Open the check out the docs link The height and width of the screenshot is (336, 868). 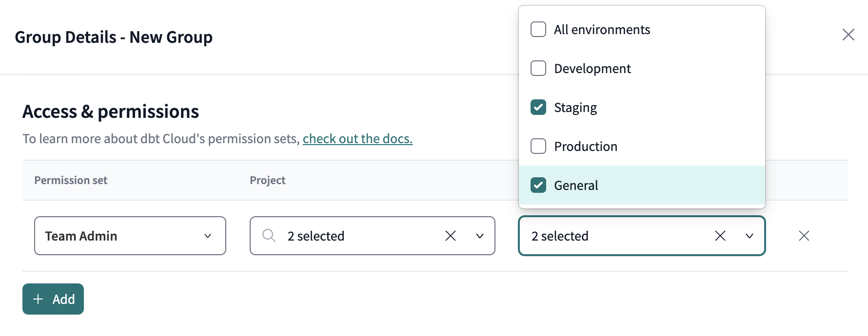tap(357, 139)
